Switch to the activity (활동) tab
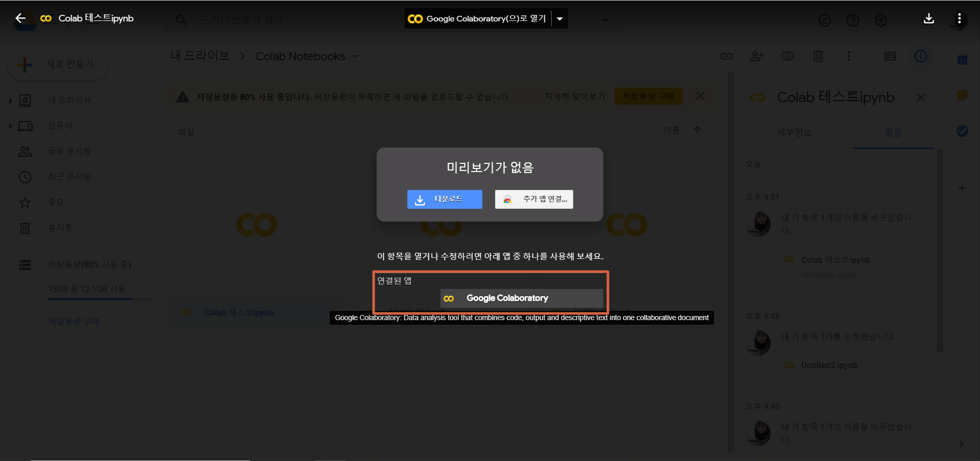Screen dimensions: 980x461 pos(893,132)
